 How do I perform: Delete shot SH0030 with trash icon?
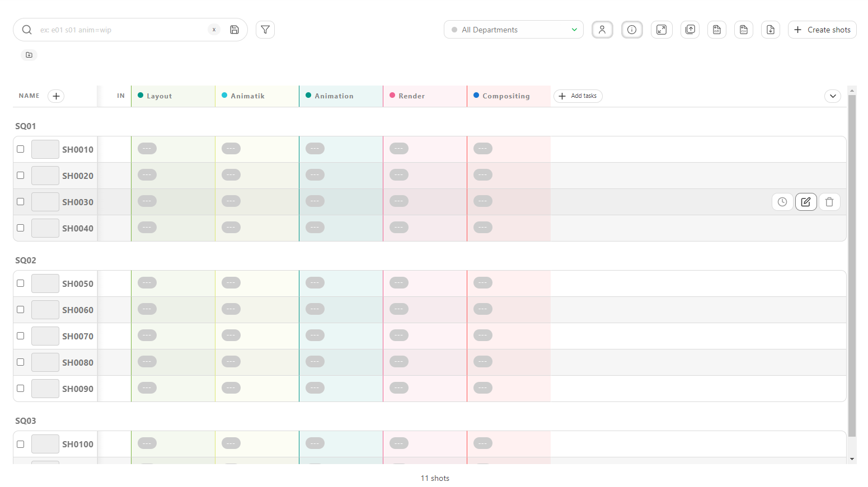829,202
